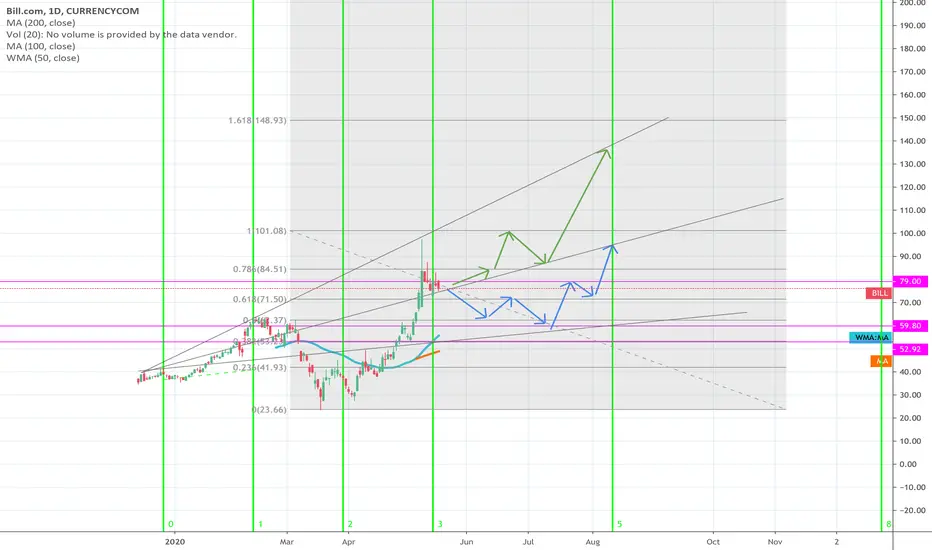
Task: Click the red BILL price tag
Action: coord(879,293)
